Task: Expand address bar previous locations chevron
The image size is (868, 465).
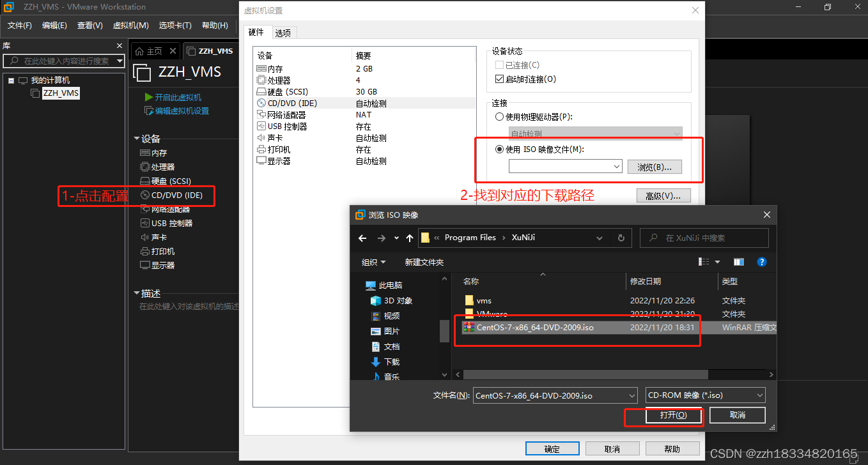Action: click(x=600, y=238)
